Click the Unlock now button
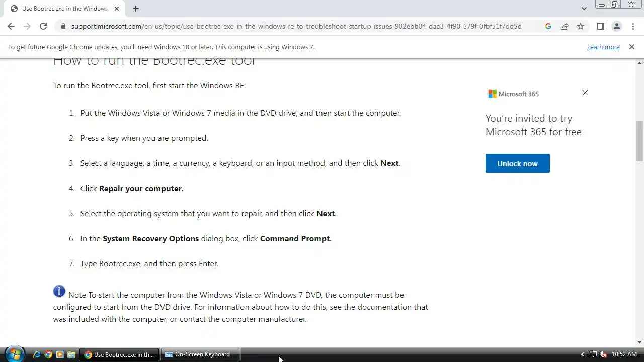Viewport: 644px width, 362px height. click(517, 163)
